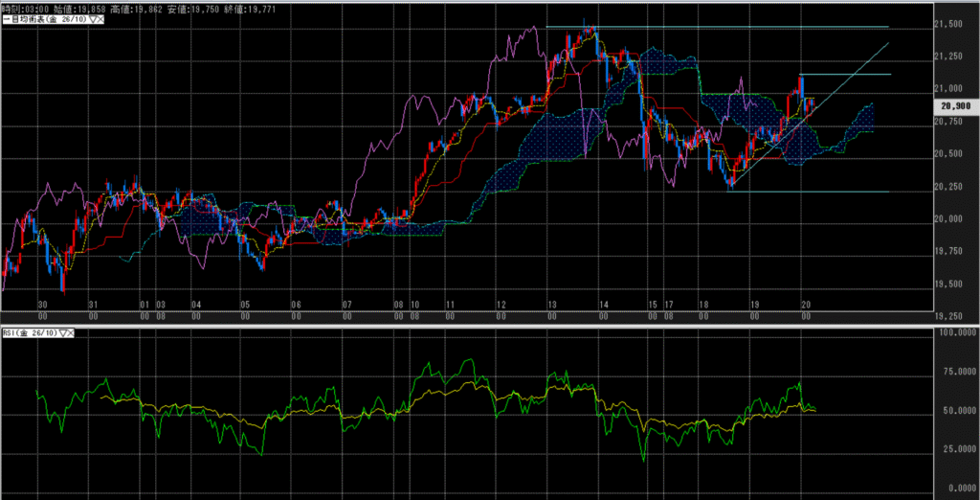Remove the Ichimoku indicator with its X
980x500 pixels.
tap(100, 20)
